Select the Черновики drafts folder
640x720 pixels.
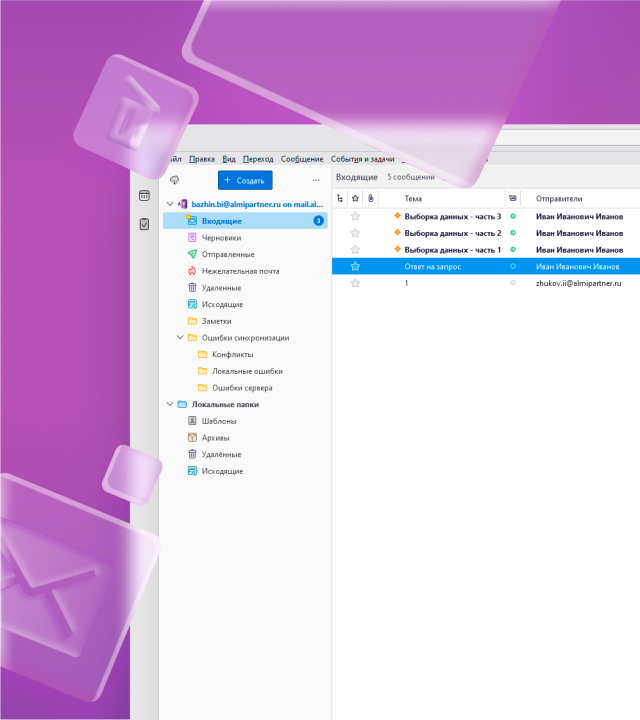point(221,238)
